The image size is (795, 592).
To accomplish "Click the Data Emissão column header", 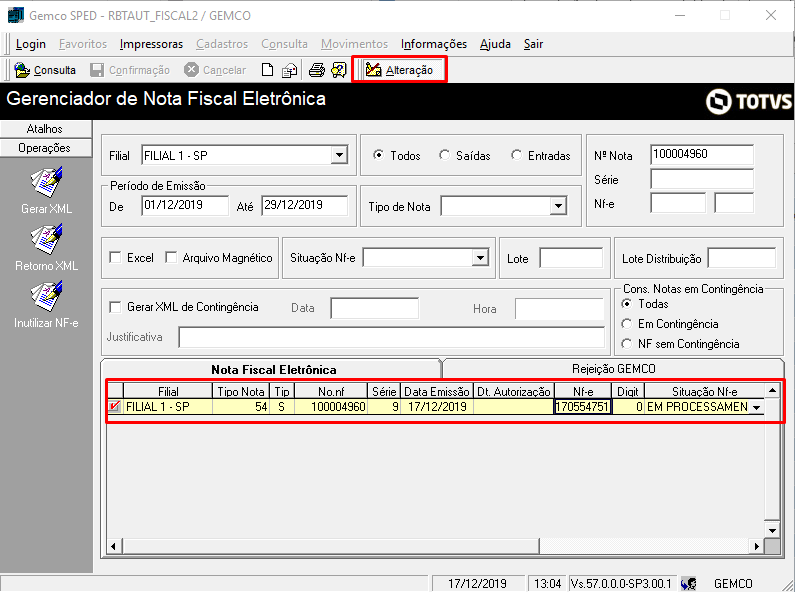I will (437, 391).
